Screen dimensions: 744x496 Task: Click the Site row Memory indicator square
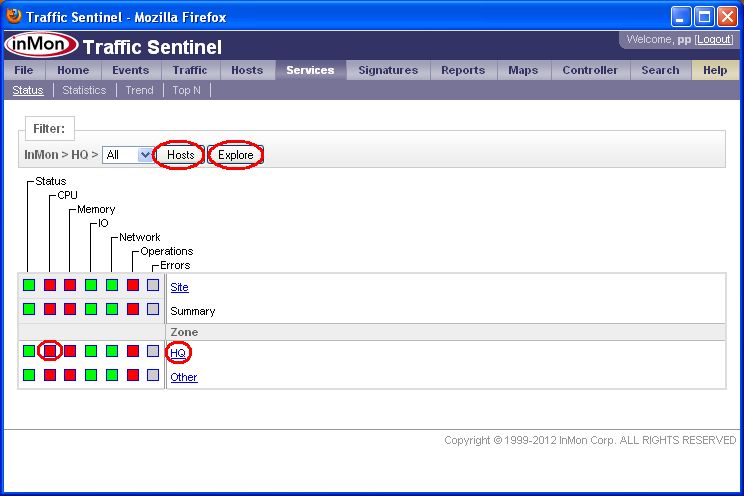70,285
